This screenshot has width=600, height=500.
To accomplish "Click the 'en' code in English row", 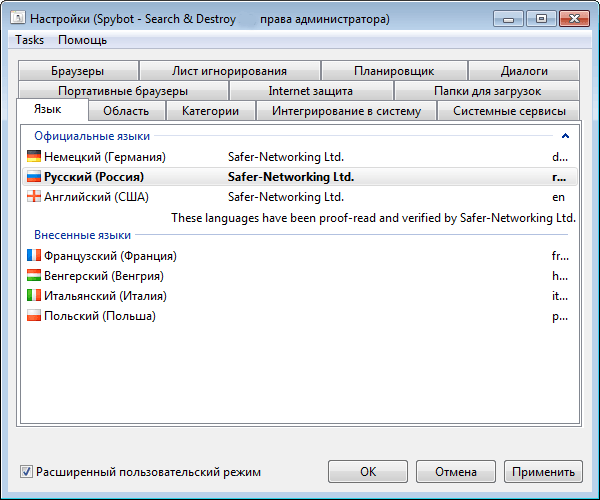I will coord(558,197).
